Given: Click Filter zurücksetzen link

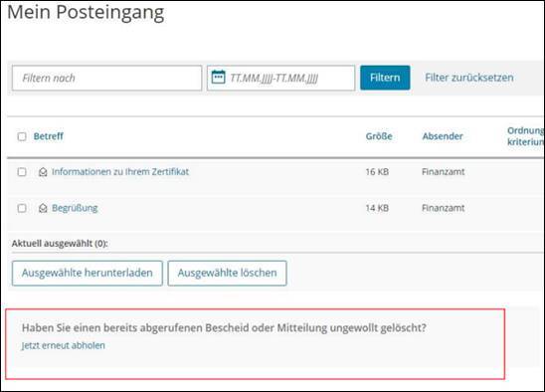Looking at the screenshot, I should point(469,78).
